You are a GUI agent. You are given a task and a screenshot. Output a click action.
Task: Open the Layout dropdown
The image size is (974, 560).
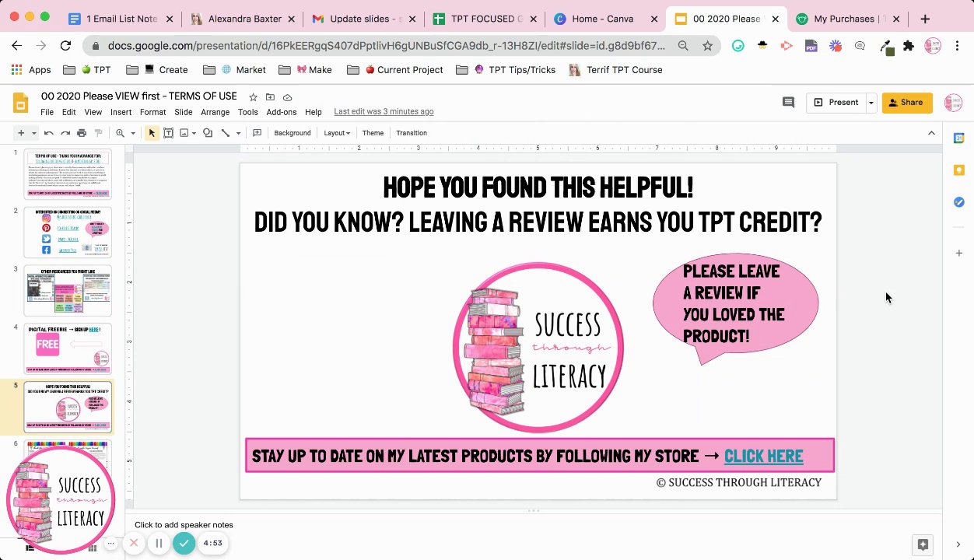click(337, 133)
